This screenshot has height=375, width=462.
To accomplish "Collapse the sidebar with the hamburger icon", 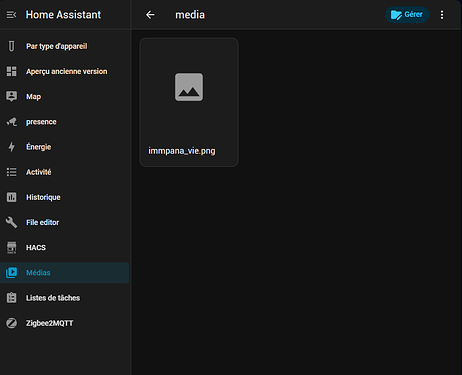I will click(11, 15).
